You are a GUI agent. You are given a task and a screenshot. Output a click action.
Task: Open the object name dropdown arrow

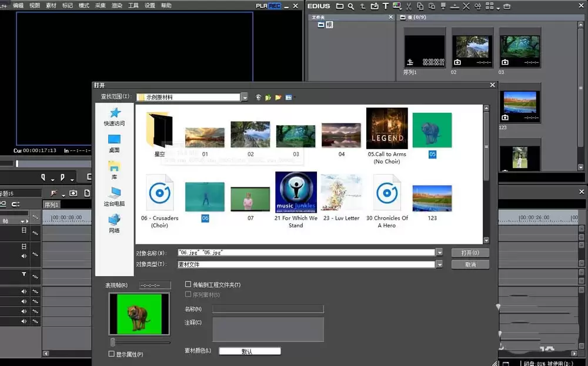[439, 253]
